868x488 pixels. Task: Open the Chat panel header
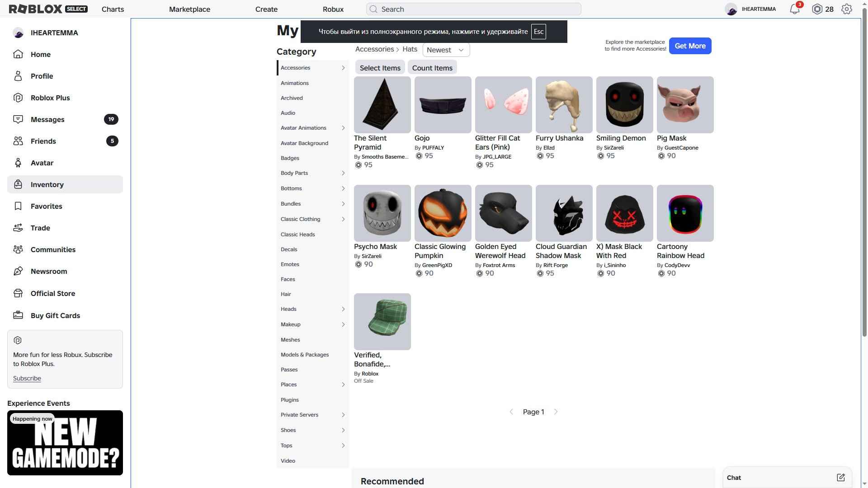(787, 478)
